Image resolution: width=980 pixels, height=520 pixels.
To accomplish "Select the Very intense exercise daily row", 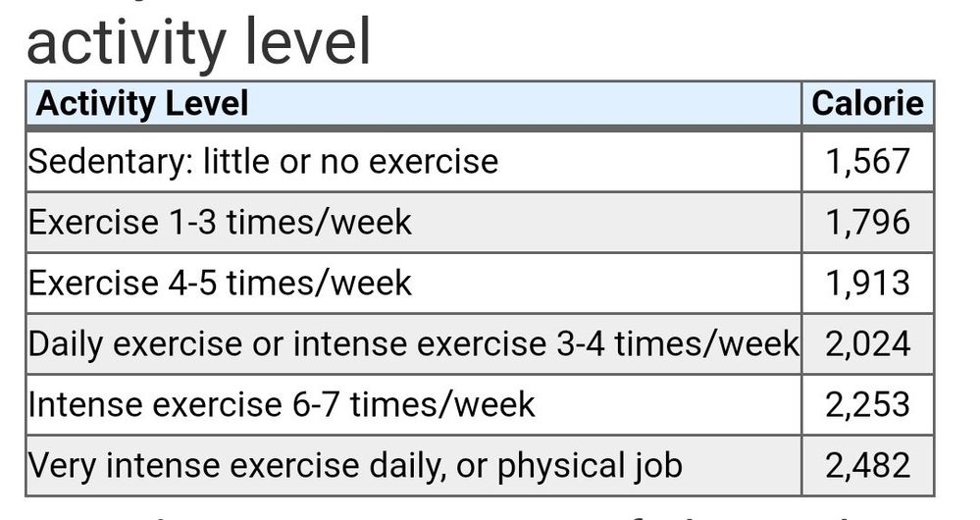I will point(480,466).
